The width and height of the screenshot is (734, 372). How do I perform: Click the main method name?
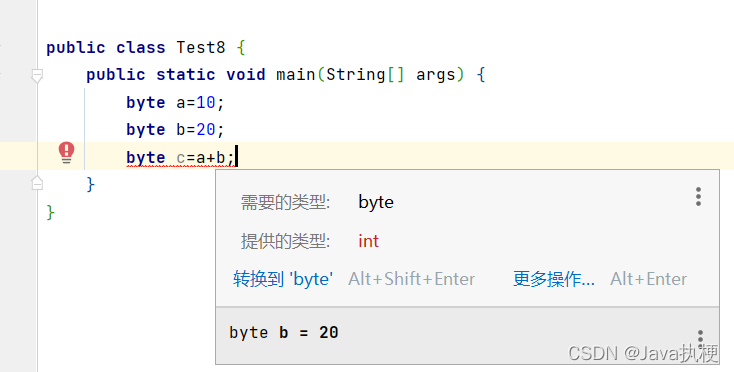pos(295,74)
